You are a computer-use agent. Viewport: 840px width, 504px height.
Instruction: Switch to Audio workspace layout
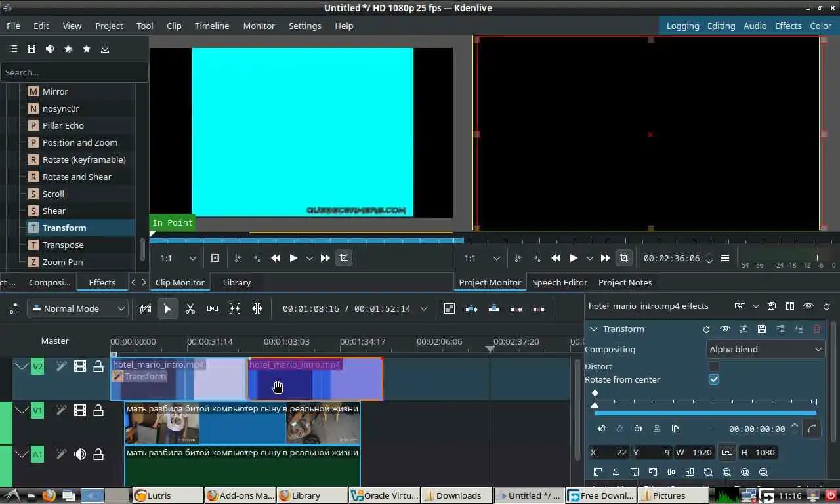pos(755,26)
